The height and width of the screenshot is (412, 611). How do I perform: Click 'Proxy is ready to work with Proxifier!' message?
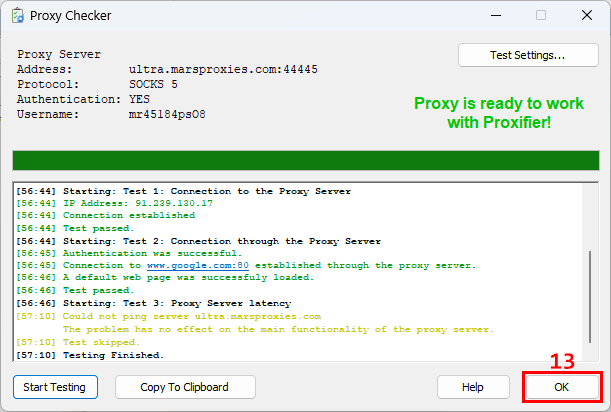pyautogui.click(x=499, y=113)
